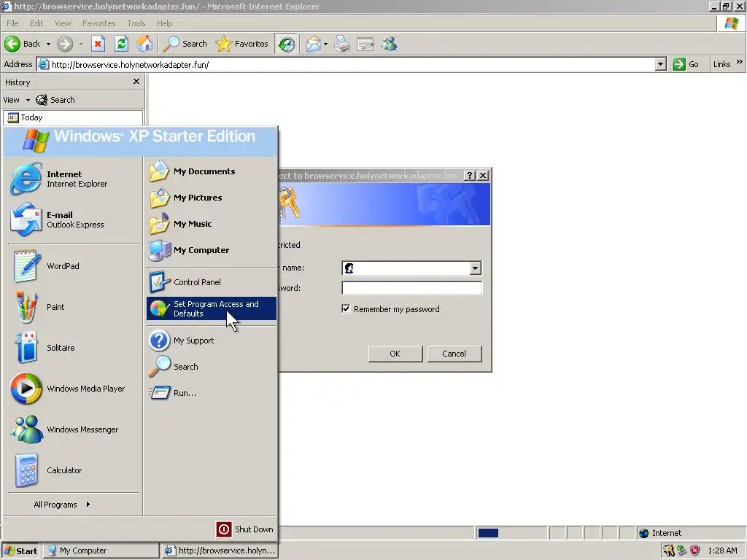
Task: Select Today in History list
Action: click(73, 117)
